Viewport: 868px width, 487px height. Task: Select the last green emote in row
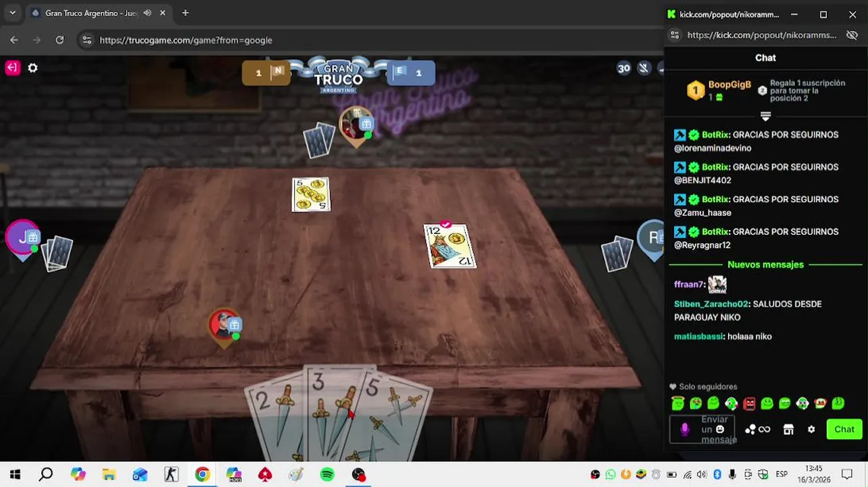838,403
